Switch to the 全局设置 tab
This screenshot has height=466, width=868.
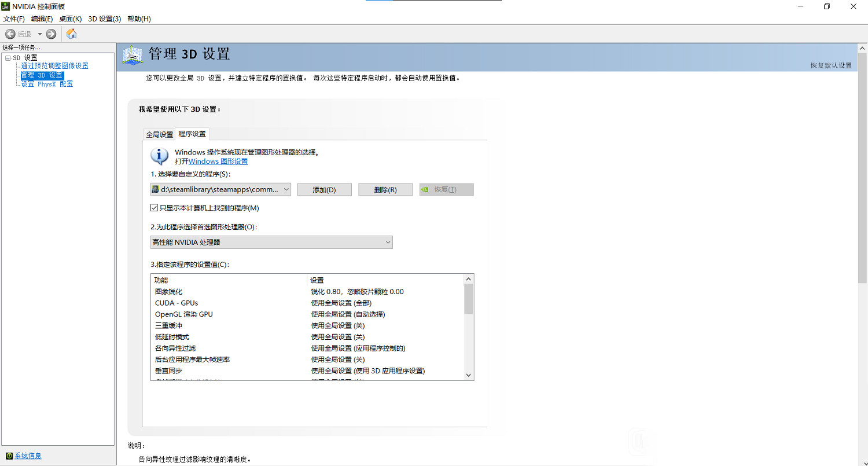[159, 133]
